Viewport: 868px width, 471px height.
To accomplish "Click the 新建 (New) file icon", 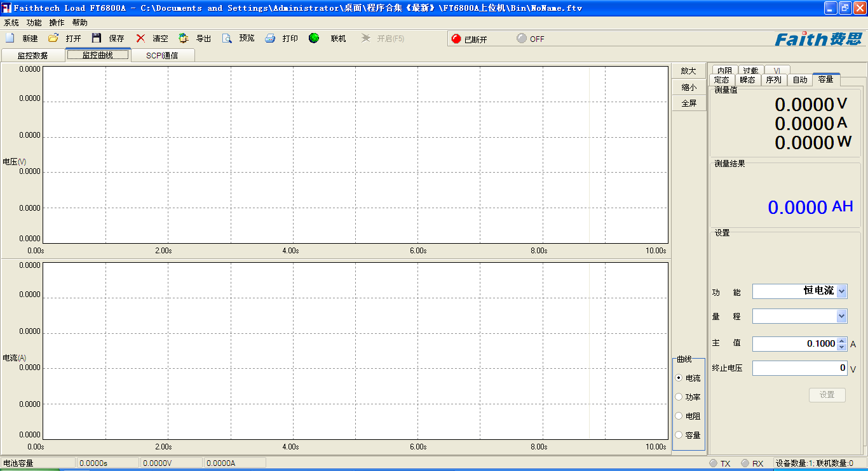I will 10,38.
